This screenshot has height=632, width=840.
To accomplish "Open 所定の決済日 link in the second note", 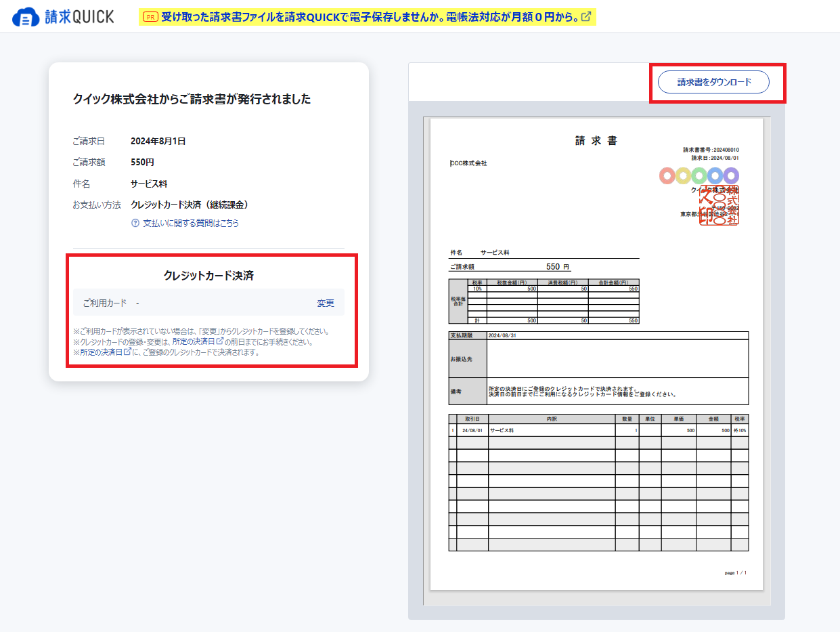I will click(x=194, y=342).
